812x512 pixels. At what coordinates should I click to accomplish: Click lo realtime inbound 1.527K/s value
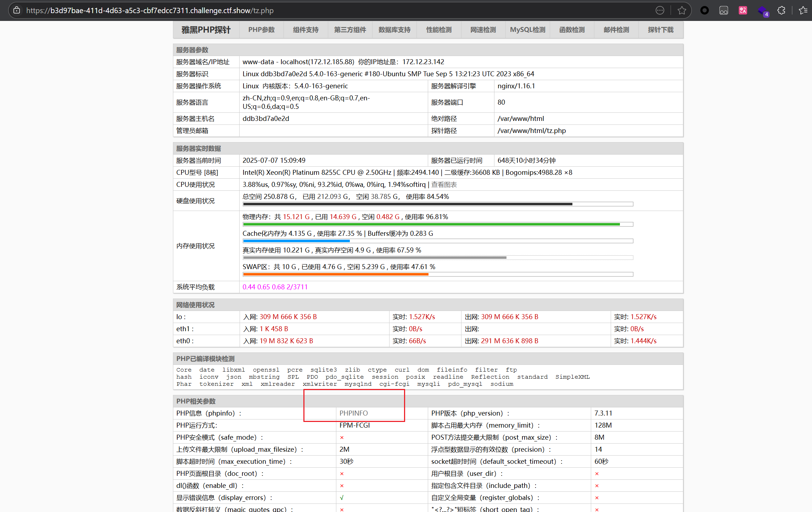pos(422,317)
